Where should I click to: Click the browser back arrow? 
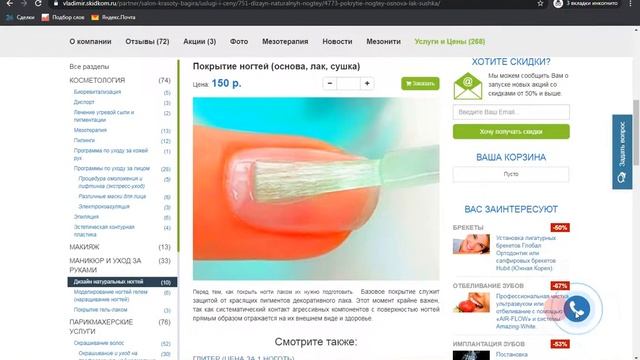[9, 3]
